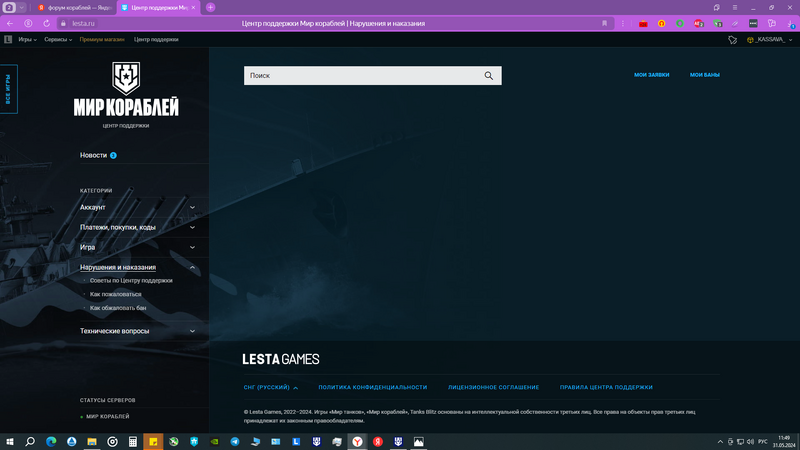Open Calculator from the taskbar
Image resolution: width=800 pixels, height=450 pixels.
[133, 441]
